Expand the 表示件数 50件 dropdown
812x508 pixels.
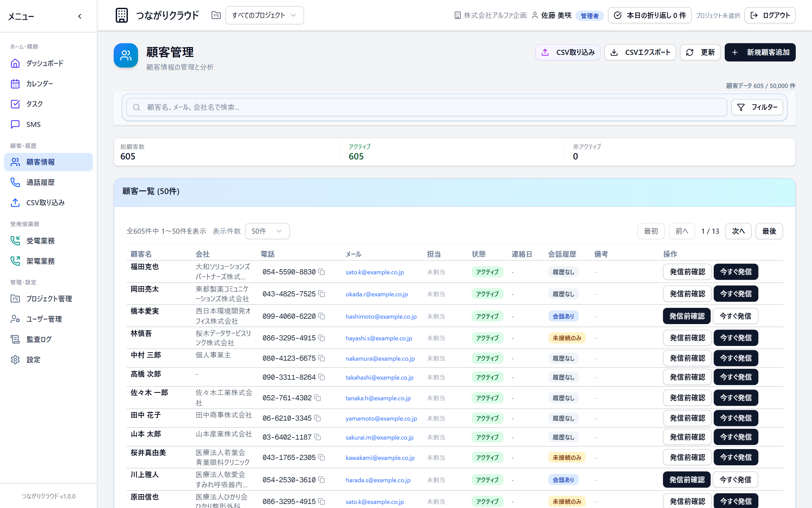[267, 231]
